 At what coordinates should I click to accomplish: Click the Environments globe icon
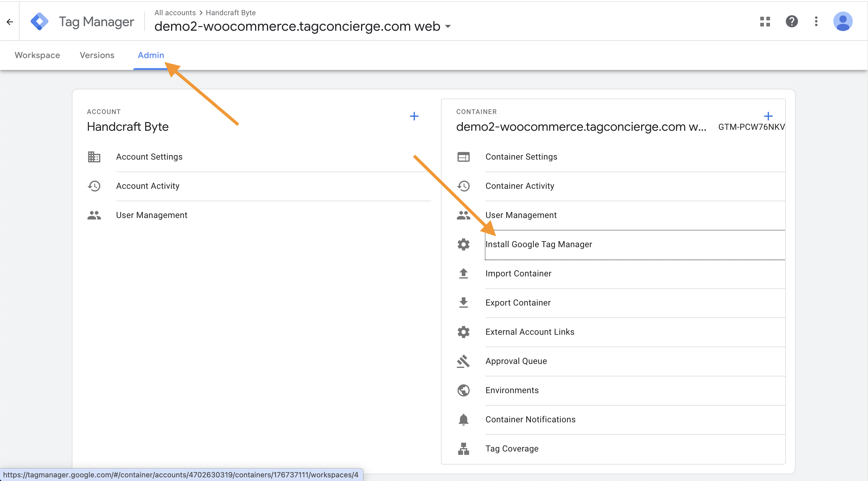point(463,390)
